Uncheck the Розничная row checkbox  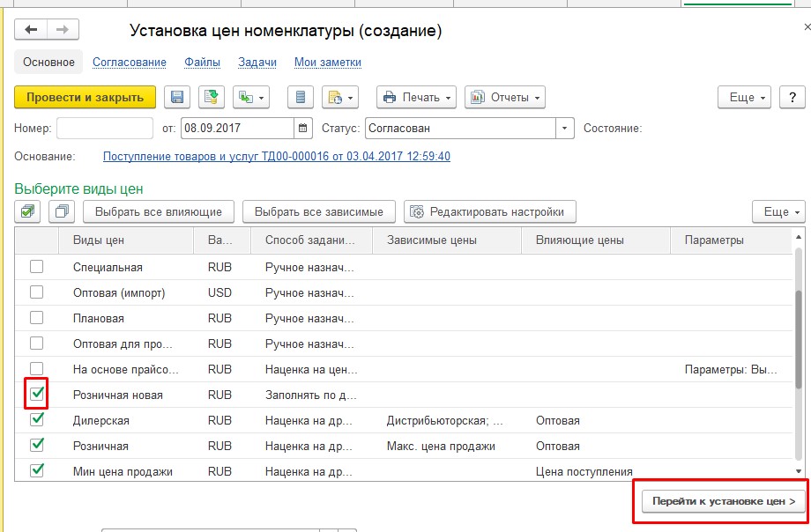pyautogui.click(x=36, y=445)
